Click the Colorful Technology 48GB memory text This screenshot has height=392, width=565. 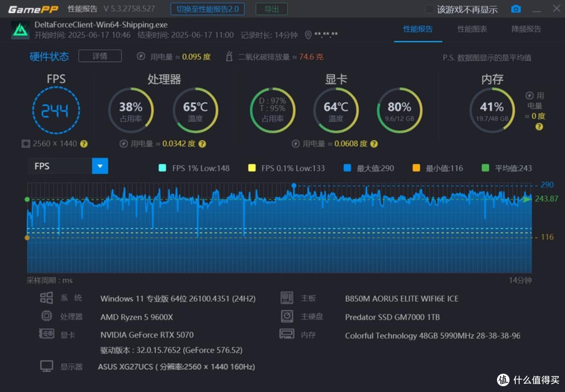tap(433, 336)
